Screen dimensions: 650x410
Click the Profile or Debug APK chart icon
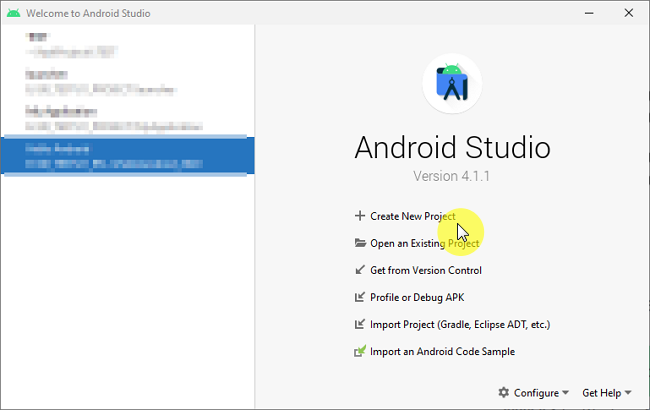[x=360, y=297]
